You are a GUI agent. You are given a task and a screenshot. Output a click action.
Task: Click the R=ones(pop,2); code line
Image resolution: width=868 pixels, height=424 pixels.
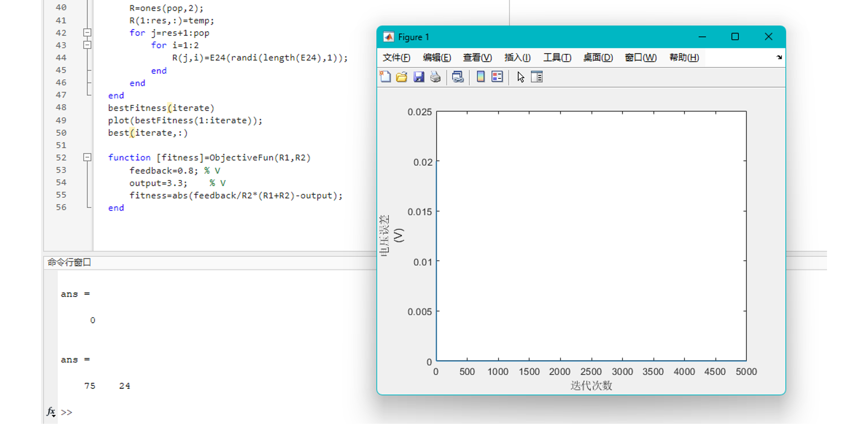tap(167, 8)
